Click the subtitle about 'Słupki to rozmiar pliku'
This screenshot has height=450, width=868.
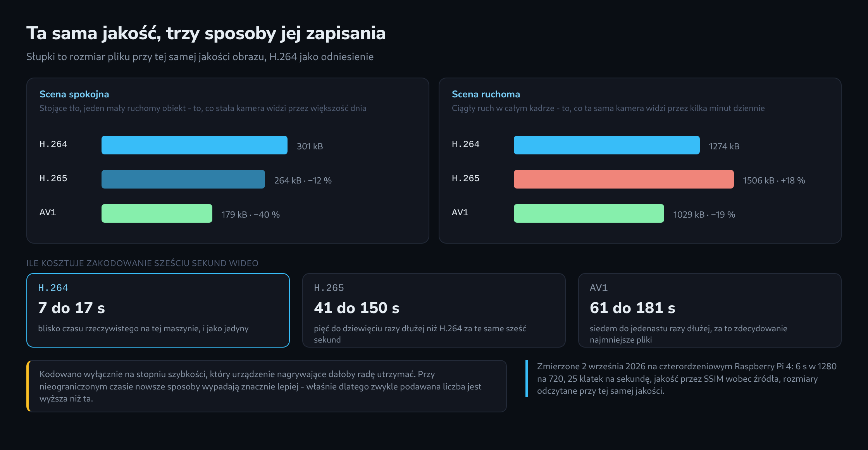(x=200, y=57)
